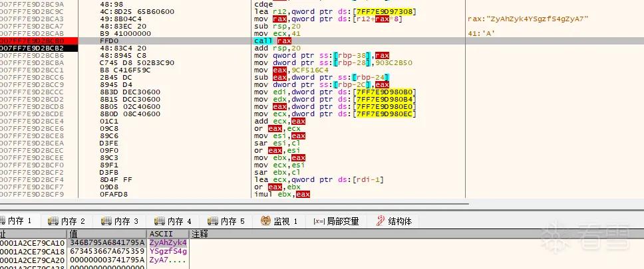644x269 pixels.
Task: Click the memory chip icon on 内存 3 tab
Action: [x=106, y=221]
